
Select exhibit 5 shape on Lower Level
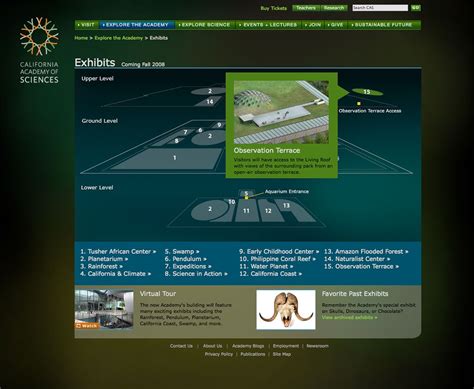[246, 193]
